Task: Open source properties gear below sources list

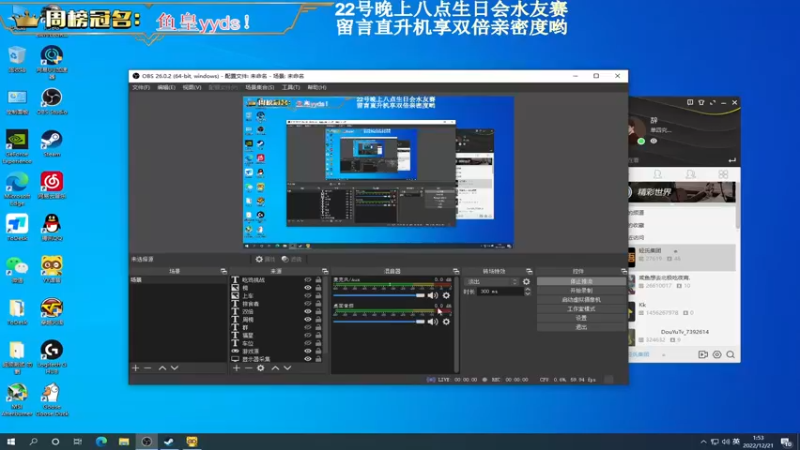Action: [261, 368]
